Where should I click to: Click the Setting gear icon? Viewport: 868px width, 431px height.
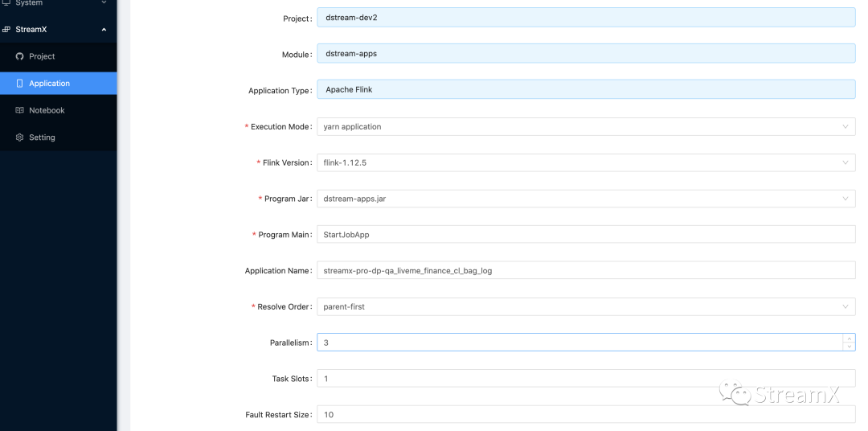(20, 138)
